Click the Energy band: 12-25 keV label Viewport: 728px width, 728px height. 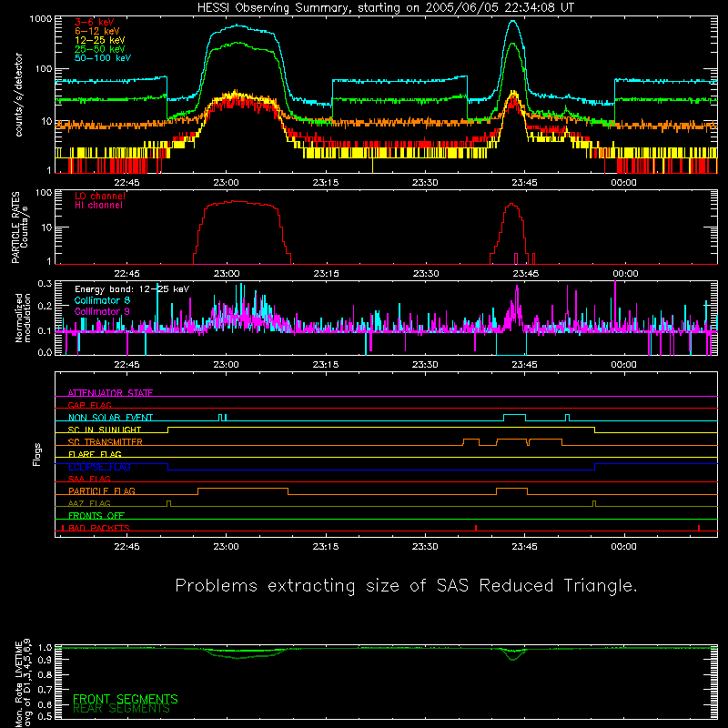click(132, 289)
